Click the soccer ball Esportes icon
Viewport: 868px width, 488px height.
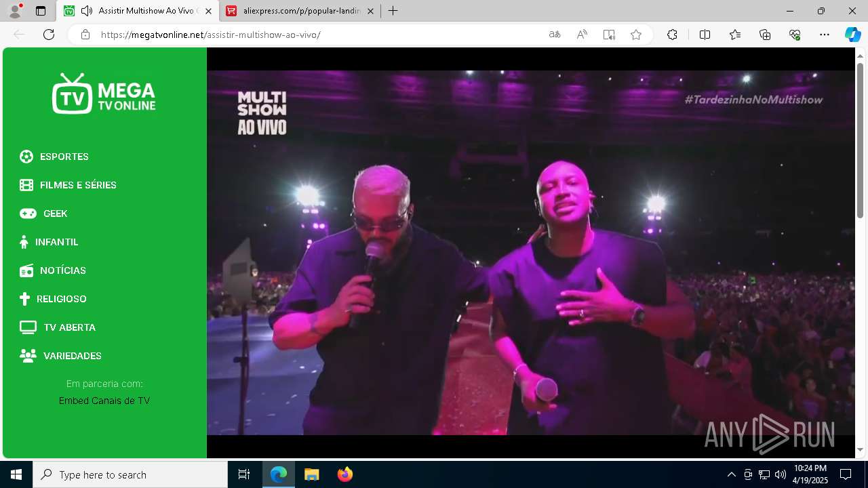click(x=26, y=157)
